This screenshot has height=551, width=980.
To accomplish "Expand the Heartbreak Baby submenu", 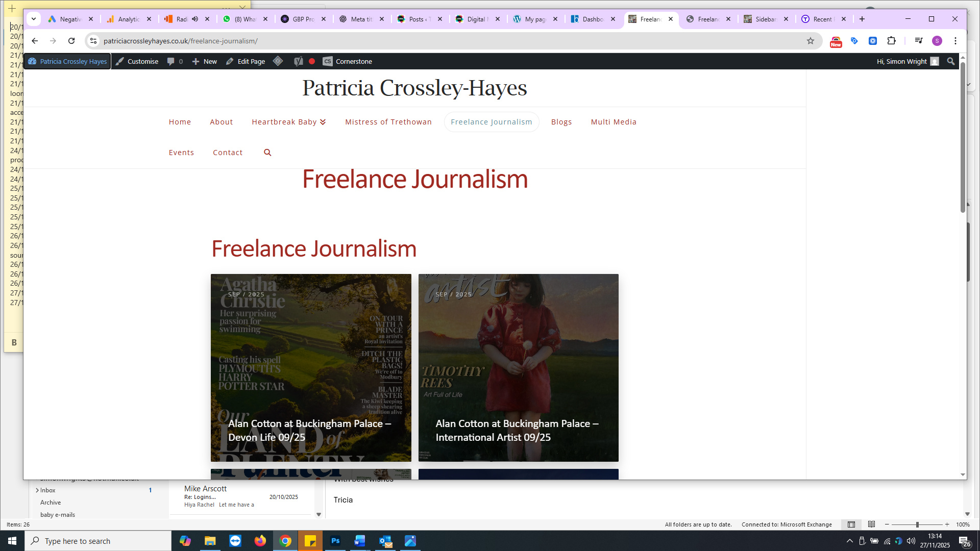I will [323, 122].
